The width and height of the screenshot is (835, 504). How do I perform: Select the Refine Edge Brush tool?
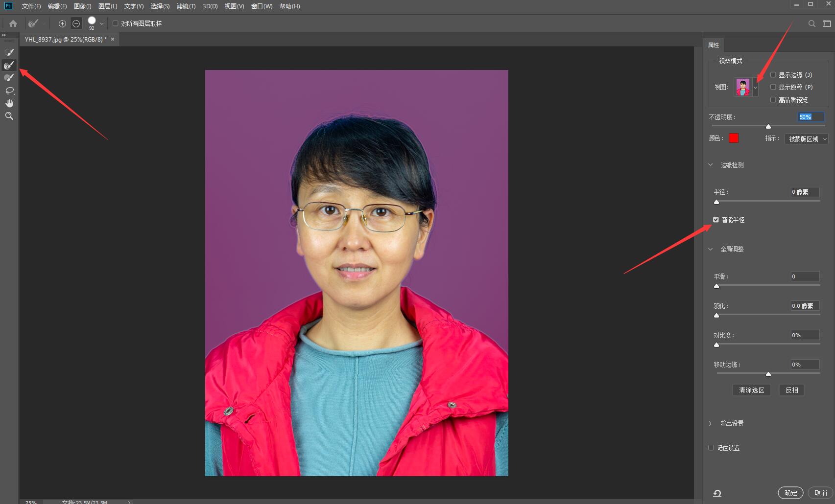coord(9,65)
